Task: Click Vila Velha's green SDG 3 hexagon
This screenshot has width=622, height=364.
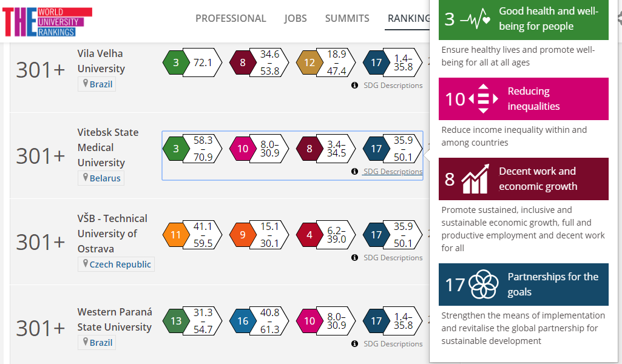Action: click(176, 62)
